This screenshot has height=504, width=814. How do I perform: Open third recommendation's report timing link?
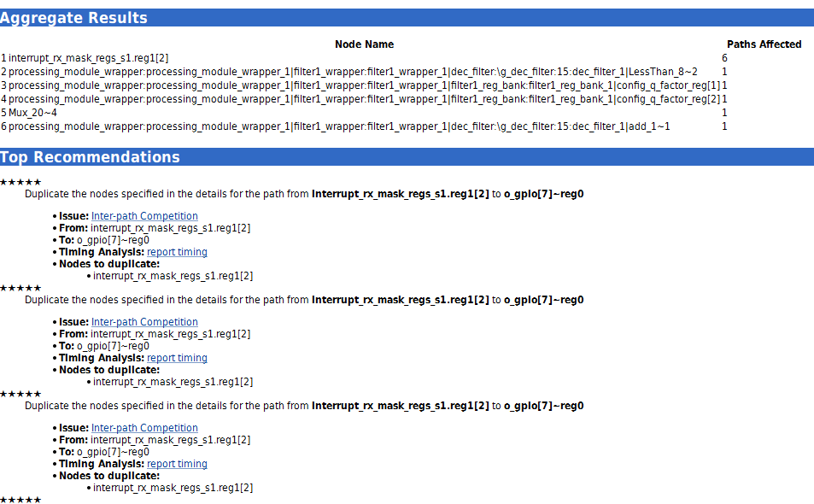177,464
